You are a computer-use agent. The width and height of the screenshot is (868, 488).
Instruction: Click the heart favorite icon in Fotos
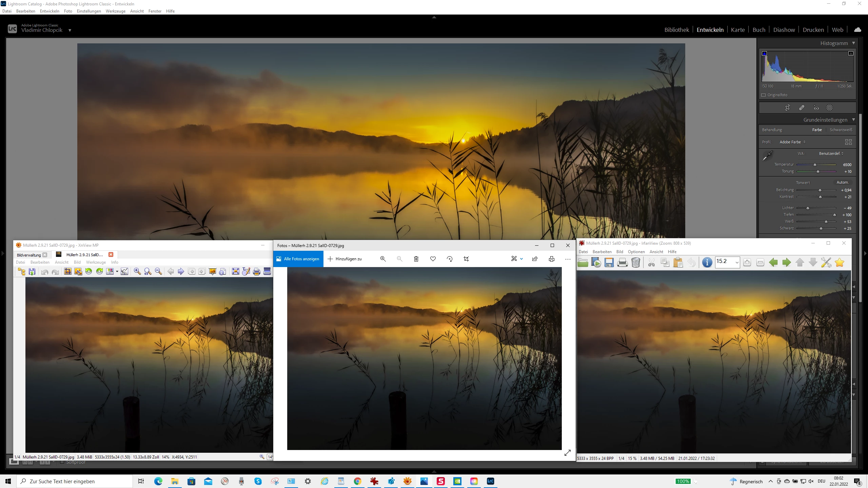click(x=433, y=259)
